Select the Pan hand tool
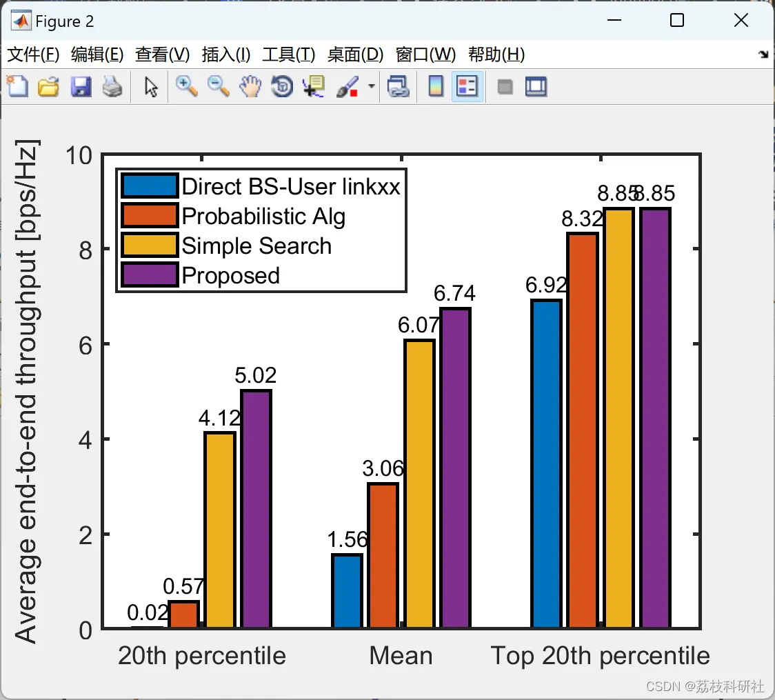This screenshot has height=700, width=775. click(250, 86)
